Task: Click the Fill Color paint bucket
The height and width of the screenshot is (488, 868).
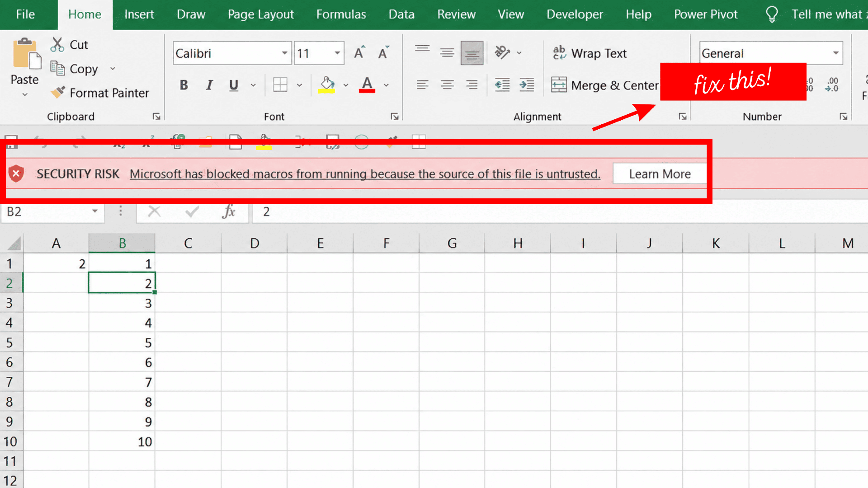Action: click(327, 84)
